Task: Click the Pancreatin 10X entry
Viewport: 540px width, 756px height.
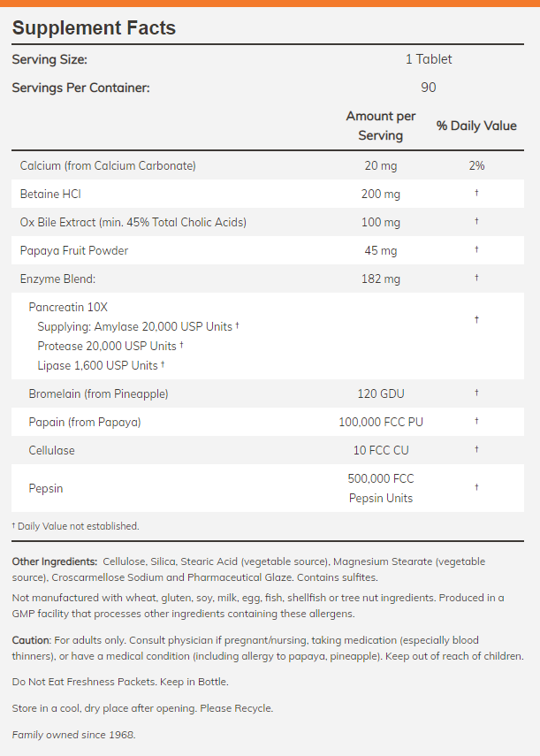Action: click(x=70, y=308)
